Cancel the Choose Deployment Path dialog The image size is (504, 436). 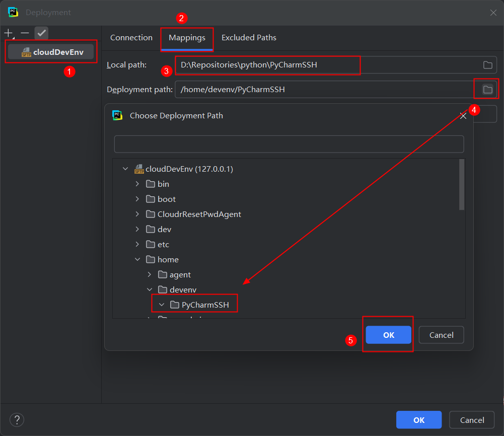tap(442, 335)
